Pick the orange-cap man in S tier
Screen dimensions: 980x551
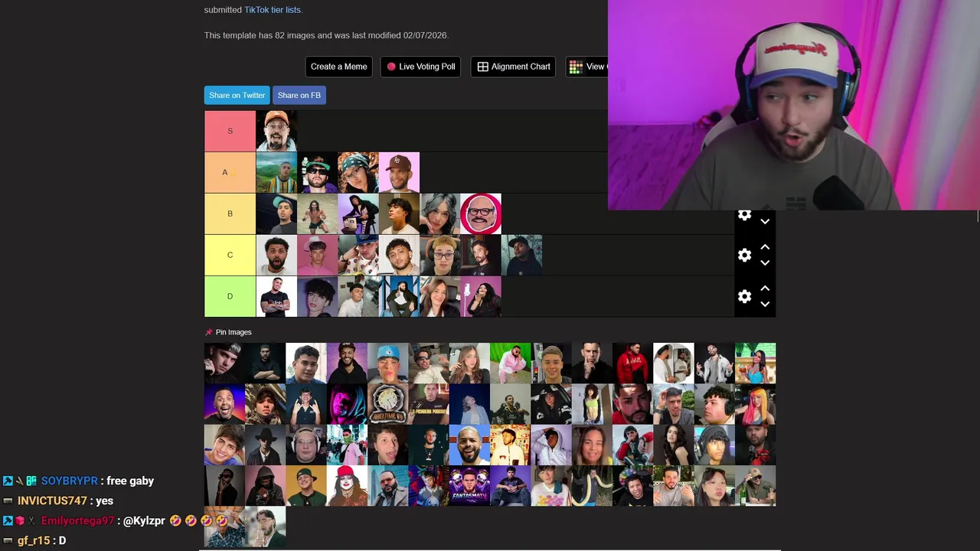[276, 131]
